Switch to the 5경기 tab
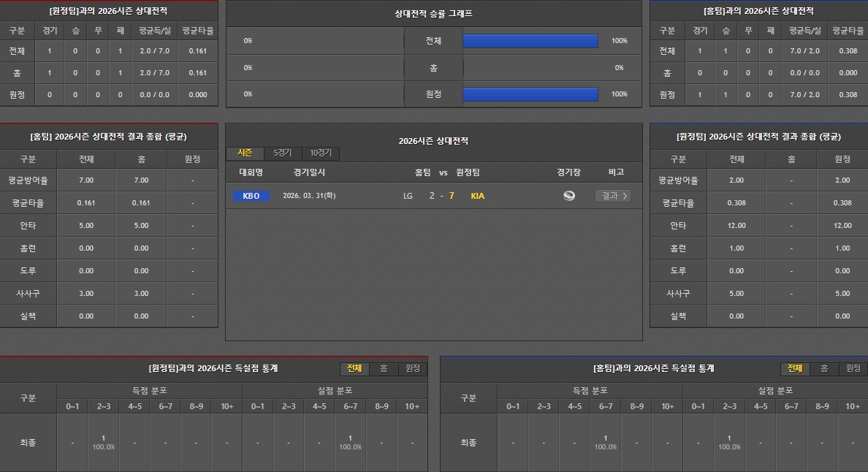The height and width of the screenshot is (472, 868). coord(282,153)
